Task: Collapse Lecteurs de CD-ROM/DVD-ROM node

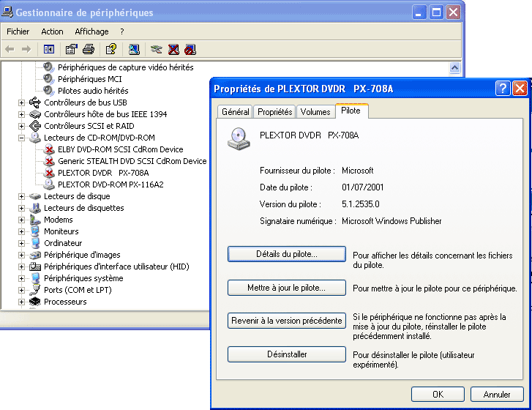Action: pyautogui.click(x=21, y=138)
